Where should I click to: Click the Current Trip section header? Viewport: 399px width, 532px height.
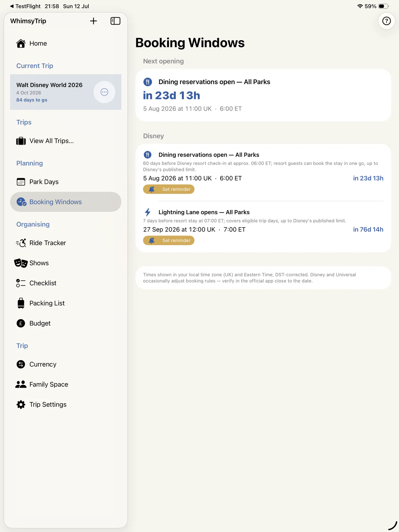coord(35,66)
